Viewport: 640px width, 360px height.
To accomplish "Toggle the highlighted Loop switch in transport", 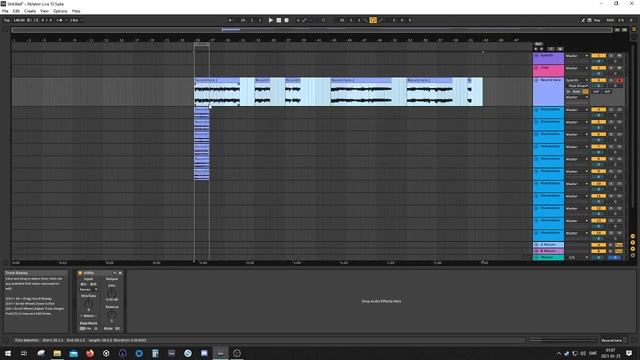I will pos(373,20).
